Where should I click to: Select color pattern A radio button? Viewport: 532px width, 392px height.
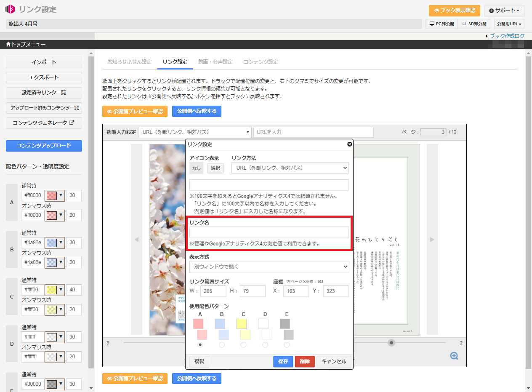(x=200, y=345)
